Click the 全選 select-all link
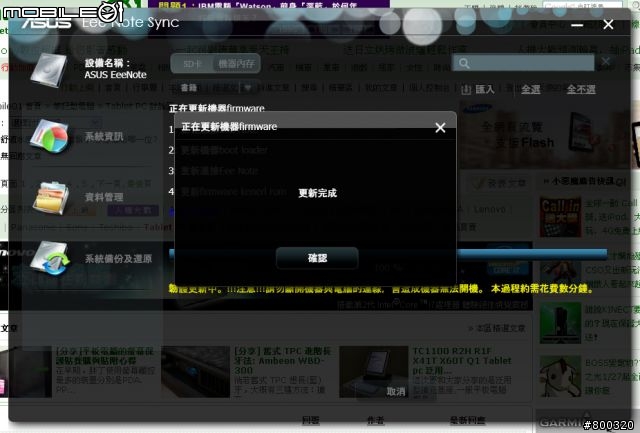Viewport: 640px width, 433px height. pyautogui.click(x=531, y=89)
